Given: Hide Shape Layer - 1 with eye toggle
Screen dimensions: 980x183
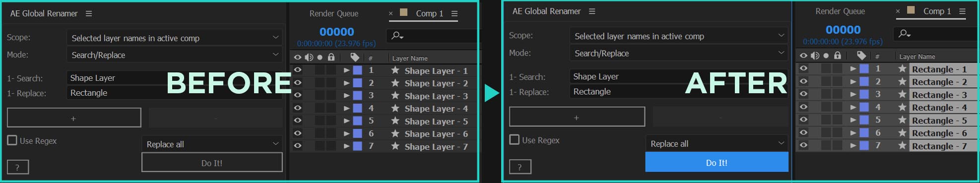Looking at the screenshot, I should point(298,70).
